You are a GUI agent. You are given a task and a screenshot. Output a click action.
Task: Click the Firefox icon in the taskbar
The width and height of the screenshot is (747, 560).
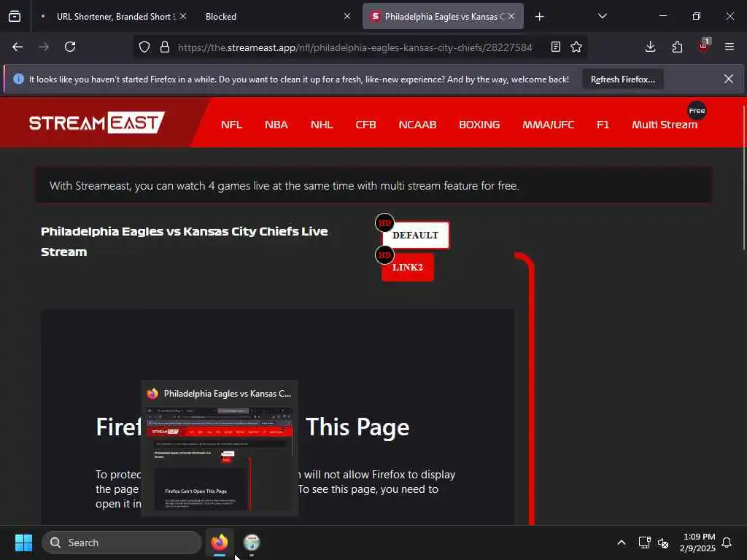(x=220, y=542)
